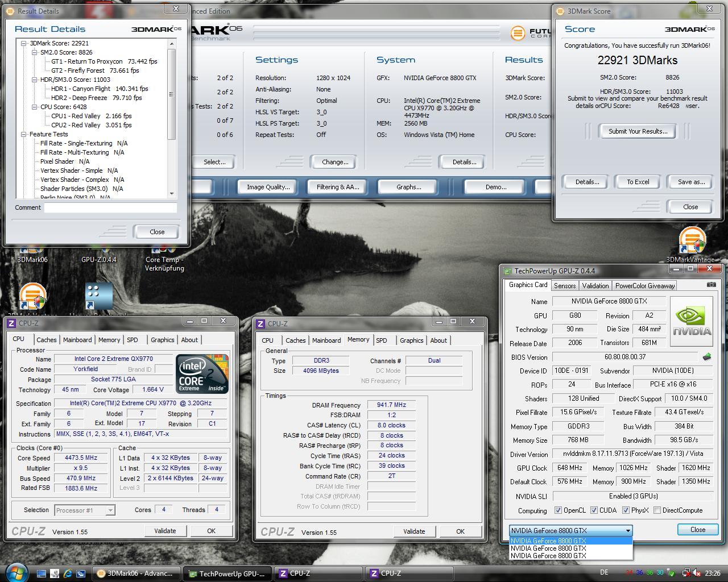Click the 3DMark Score window title icon

pyautogui.click(x=560, y=11)
